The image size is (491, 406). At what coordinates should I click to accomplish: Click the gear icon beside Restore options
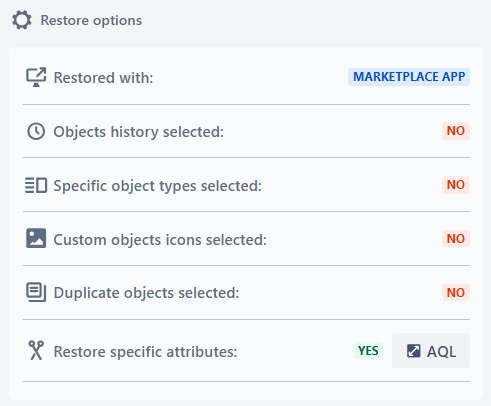tap(22, 20)
